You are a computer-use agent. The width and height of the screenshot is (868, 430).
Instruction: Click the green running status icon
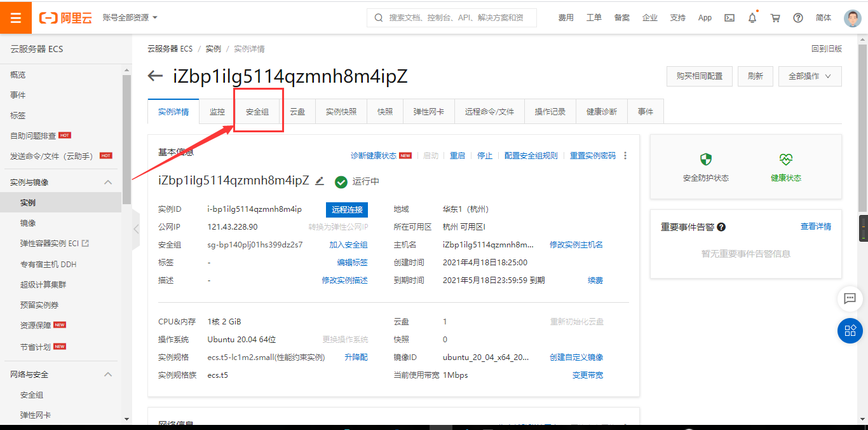click(341, 182)
